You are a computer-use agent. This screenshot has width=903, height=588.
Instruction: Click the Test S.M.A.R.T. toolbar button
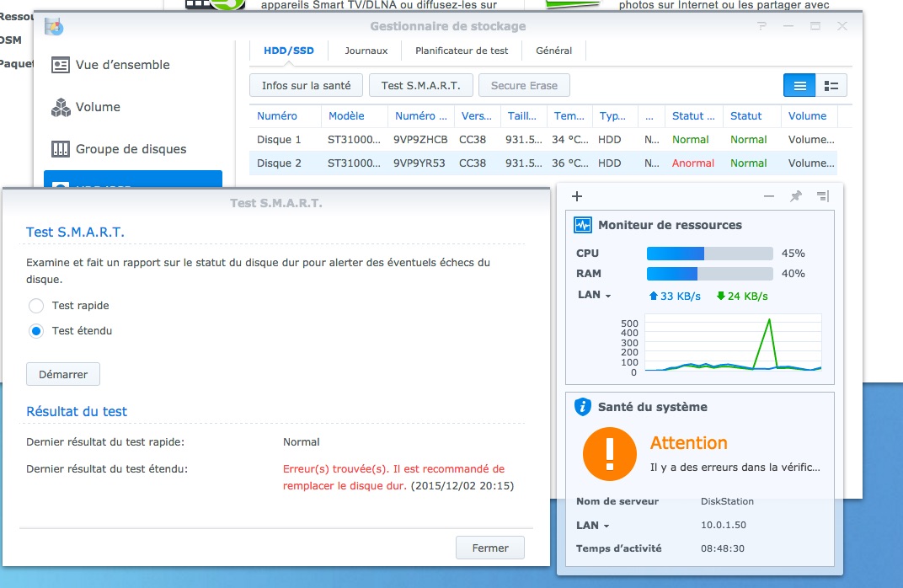pyautogui.click(x=421, y=86)
